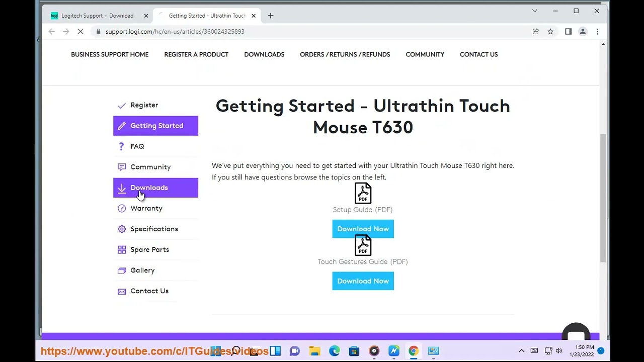Open network settings from tray
The height and width of the screenshot is (362, 644).
click(x=548, y=351)
